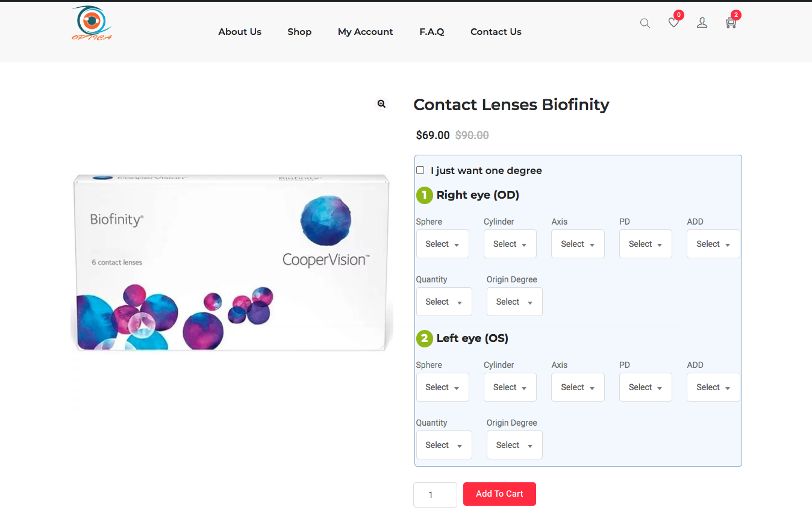812x519 pixels.
Task: Open the About Us menu item
Action: coord(240,32)
